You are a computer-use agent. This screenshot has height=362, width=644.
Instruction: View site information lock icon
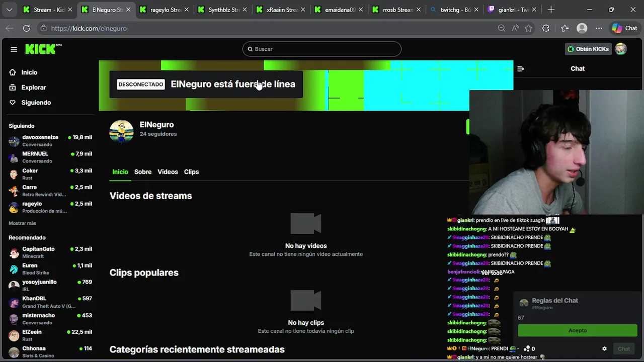pyautogui.click(x=43, y=28)
